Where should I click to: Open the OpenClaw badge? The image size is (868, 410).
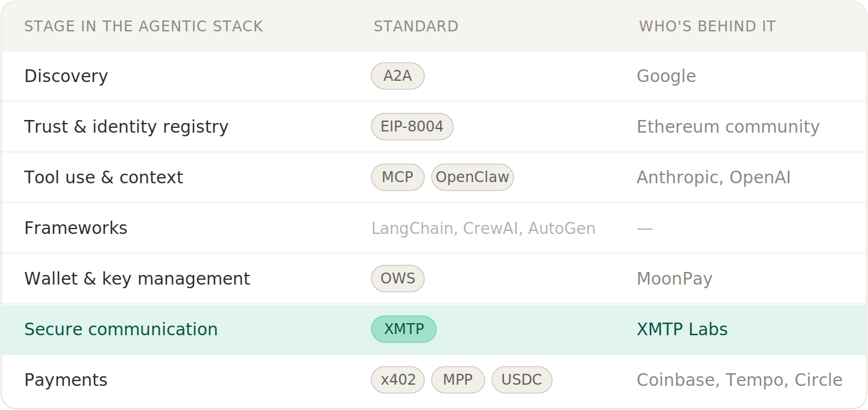473,177
